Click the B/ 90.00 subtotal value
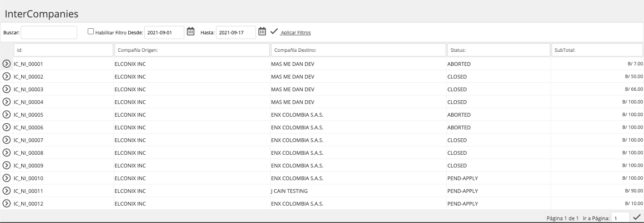 [x=634, y=191]
